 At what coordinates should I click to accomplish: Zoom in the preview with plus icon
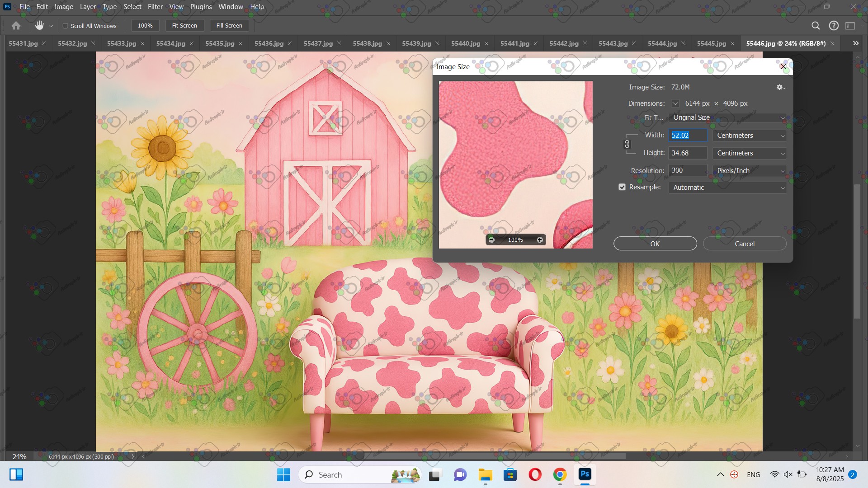[x=540, y=240]
